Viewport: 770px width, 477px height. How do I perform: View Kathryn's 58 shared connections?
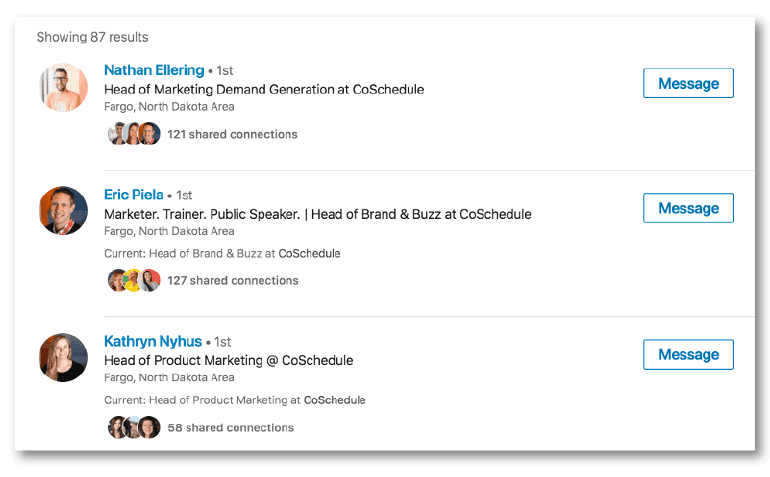tap(230, 428)
